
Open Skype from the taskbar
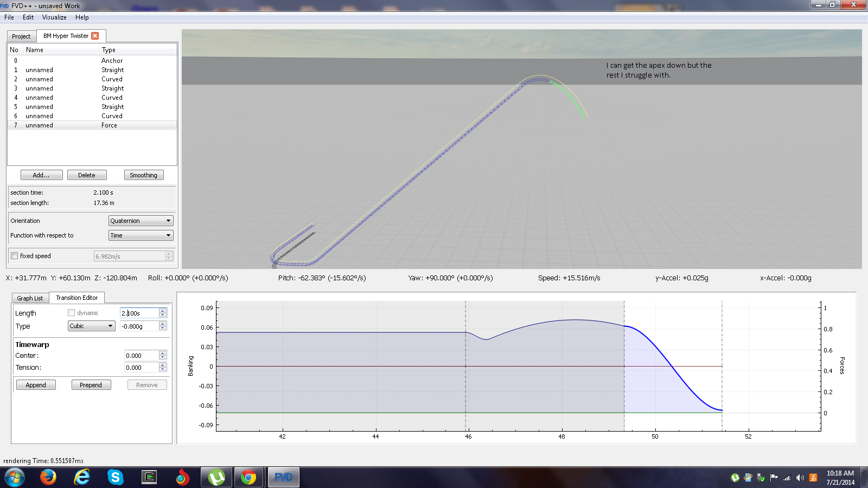[115, 477]
